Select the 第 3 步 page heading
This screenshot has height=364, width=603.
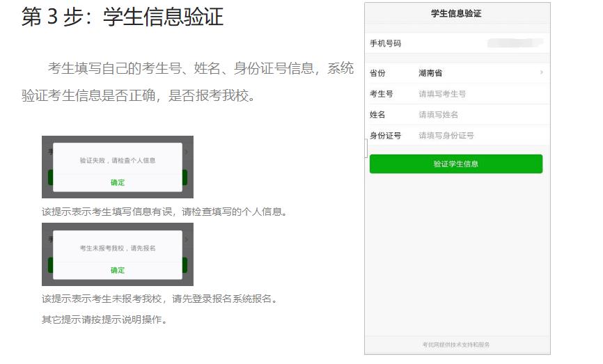click(123, 17)
